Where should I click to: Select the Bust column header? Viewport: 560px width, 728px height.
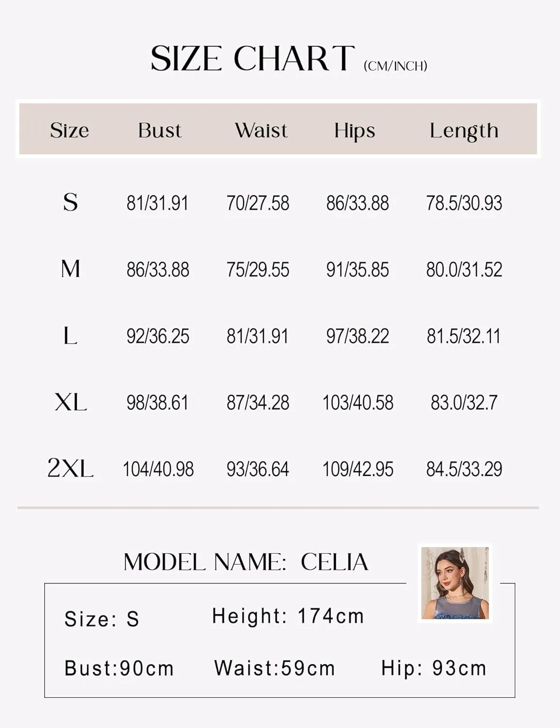click(160, 130)
